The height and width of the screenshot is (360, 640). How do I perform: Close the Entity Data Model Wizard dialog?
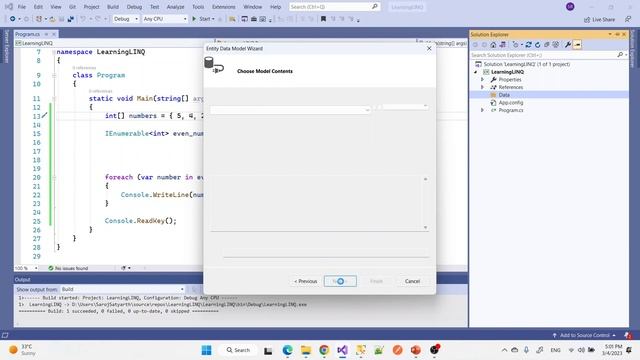click(x=429, y=48)
